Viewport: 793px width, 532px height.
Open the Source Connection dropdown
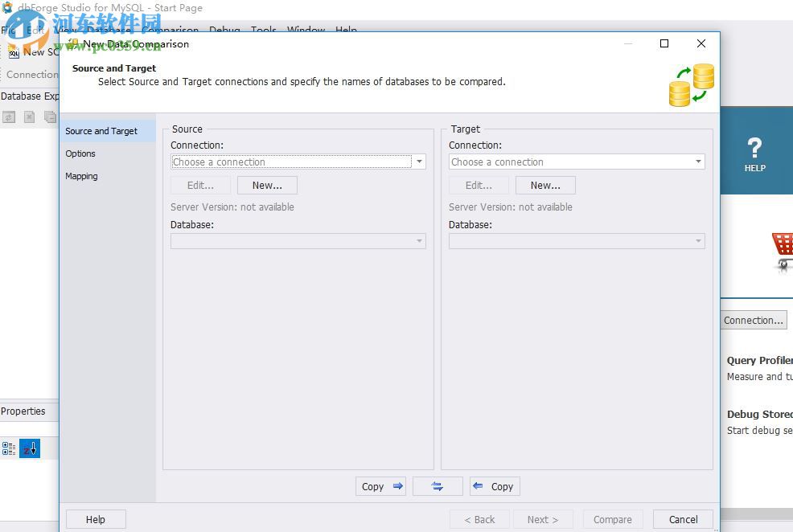point(419,162)
